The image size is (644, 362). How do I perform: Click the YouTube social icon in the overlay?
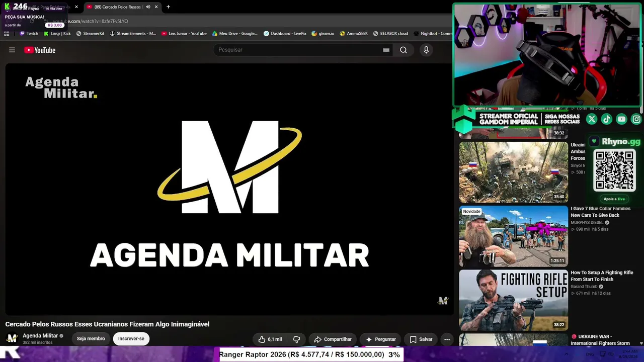pos(622,119)
